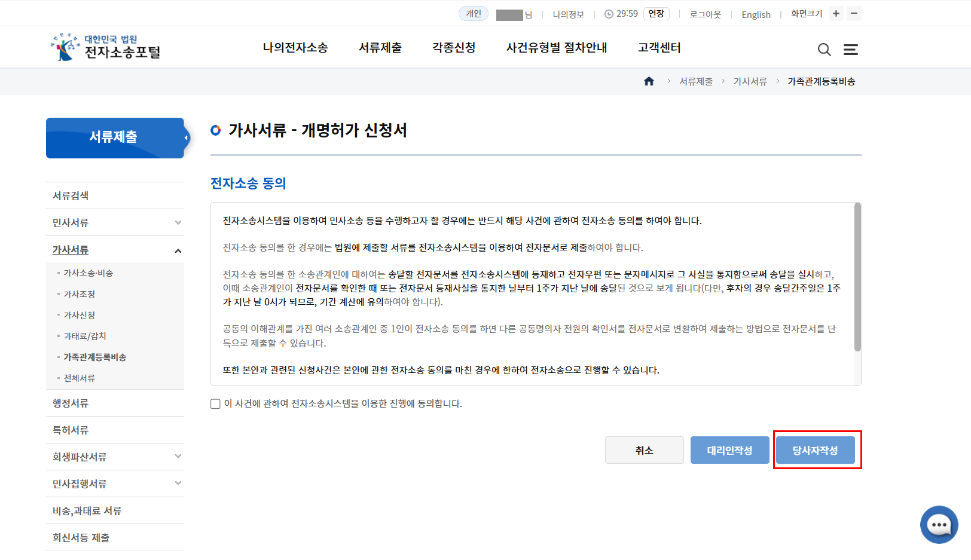
Task: Open the 고객센터 menu
Action: (659, 48)
